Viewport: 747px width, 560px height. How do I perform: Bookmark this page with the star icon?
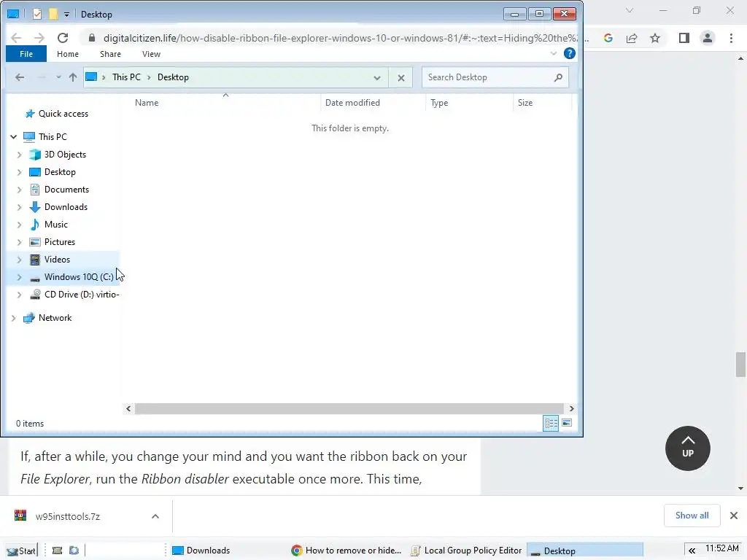[x=655, y=38]
